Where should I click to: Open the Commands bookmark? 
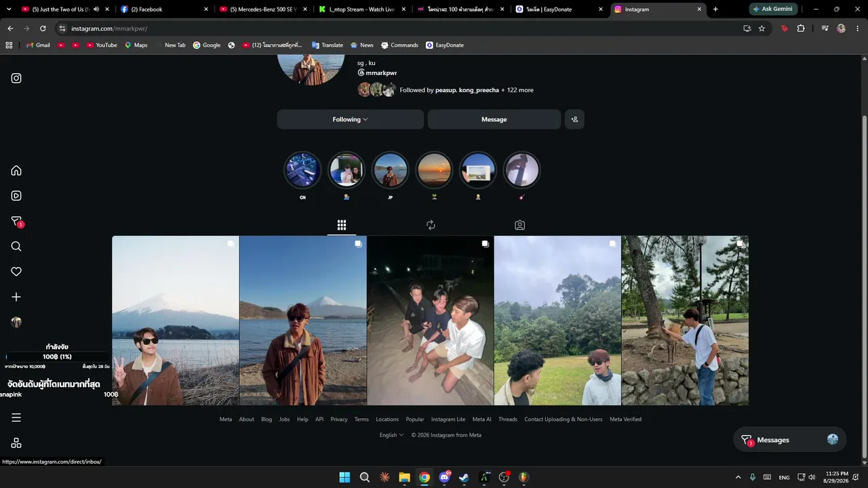pyautogui.click(x=399, y=45)
